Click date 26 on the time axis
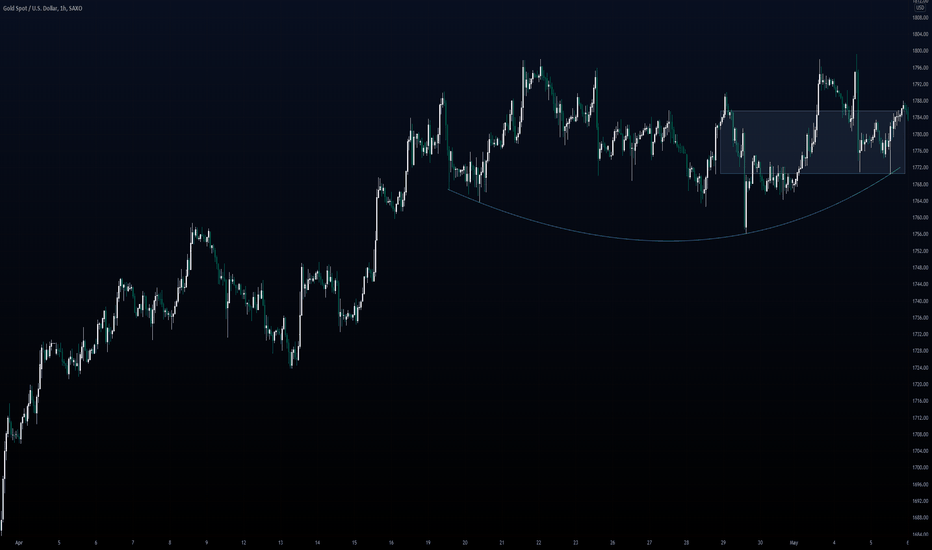This screenshot has height=550, width=932. (x=612, y=542)
